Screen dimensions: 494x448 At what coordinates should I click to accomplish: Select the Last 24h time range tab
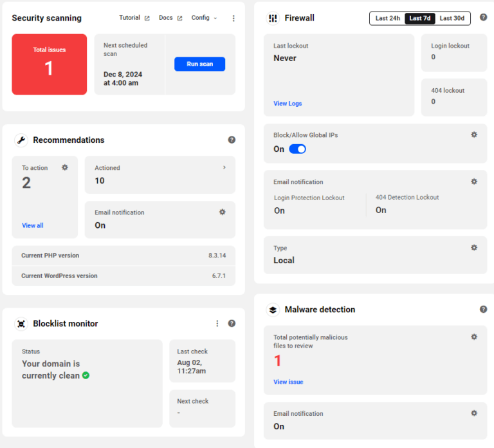coord(387,18)
